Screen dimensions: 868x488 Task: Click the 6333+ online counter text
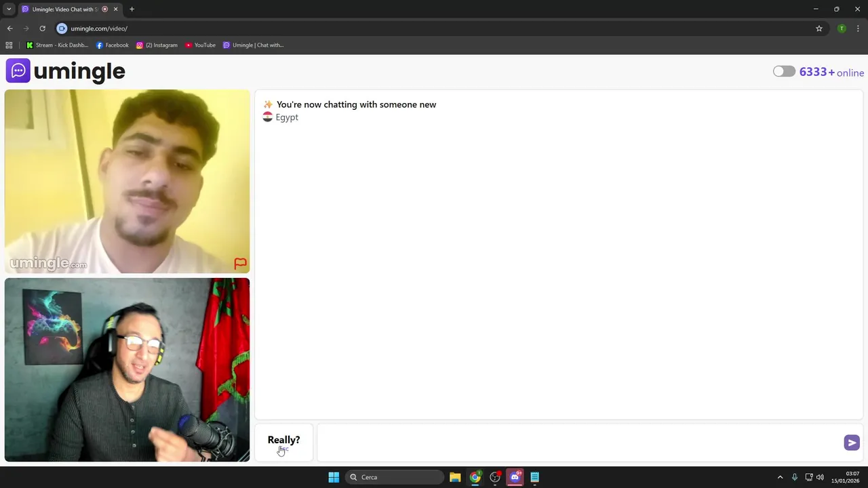[x=831, y=72]
